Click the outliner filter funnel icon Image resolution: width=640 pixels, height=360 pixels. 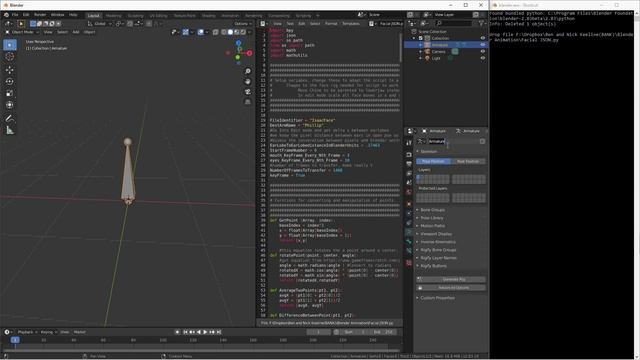(482, 24)
